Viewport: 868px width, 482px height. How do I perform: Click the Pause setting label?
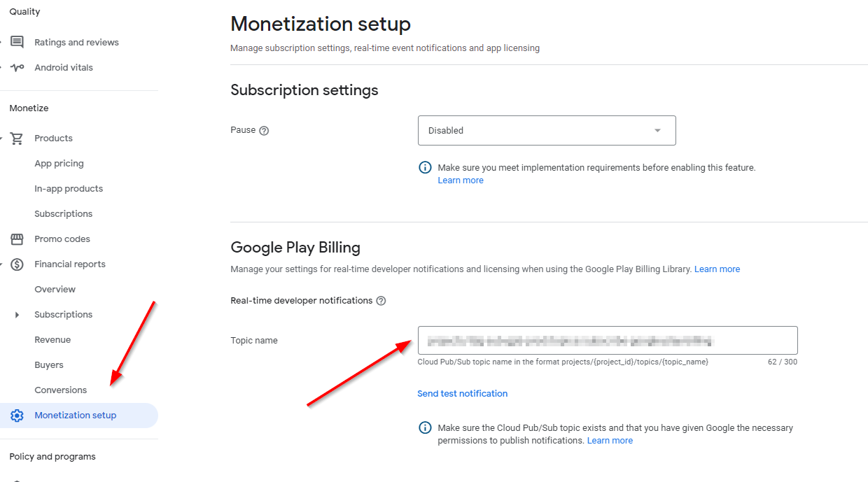pos(243,130)
